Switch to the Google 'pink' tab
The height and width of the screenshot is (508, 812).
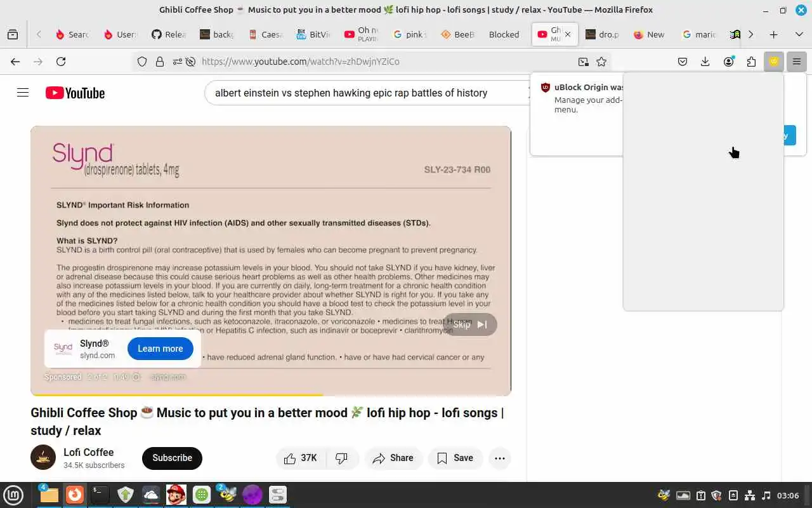coord(410,34)
